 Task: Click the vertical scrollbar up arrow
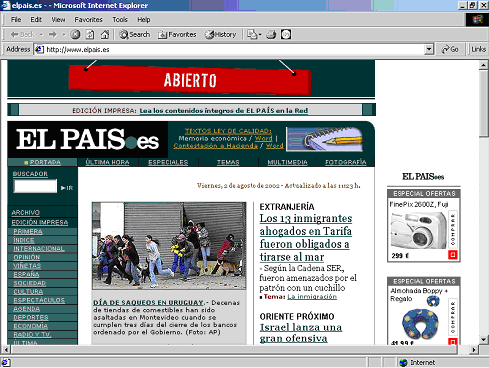[x=483, y=65]
